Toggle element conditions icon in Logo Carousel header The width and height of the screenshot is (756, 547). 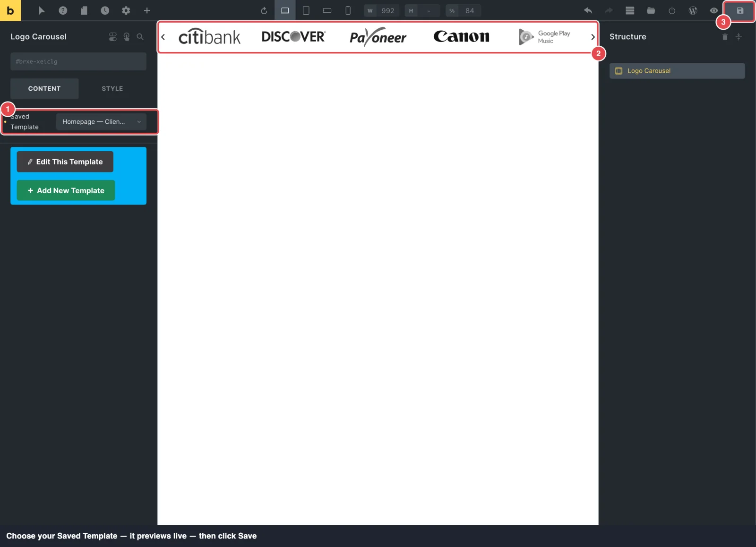pyautogui.click(x=112, y=36)
